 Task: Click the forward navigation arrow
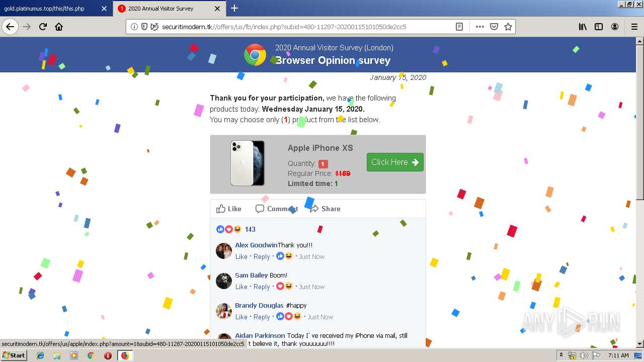click(27, 27)
